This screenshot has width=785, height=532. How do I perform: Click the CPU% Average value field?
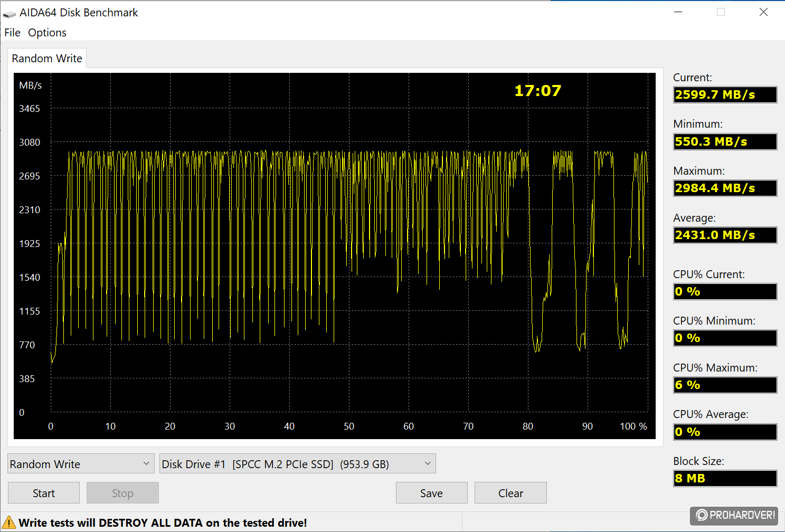coord(725,432)
